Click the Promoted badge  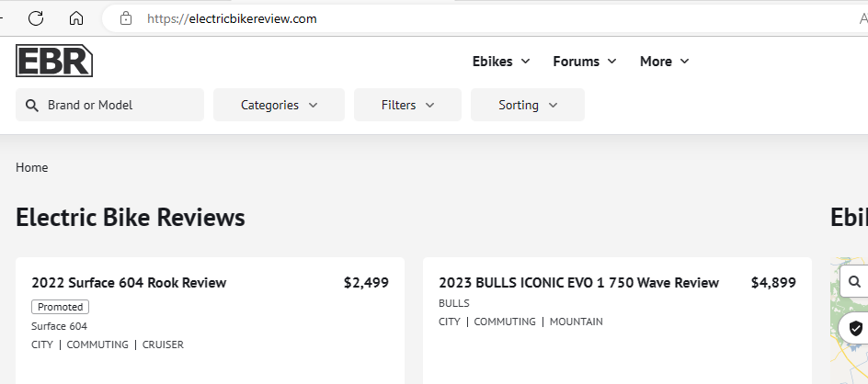[60, 307]
